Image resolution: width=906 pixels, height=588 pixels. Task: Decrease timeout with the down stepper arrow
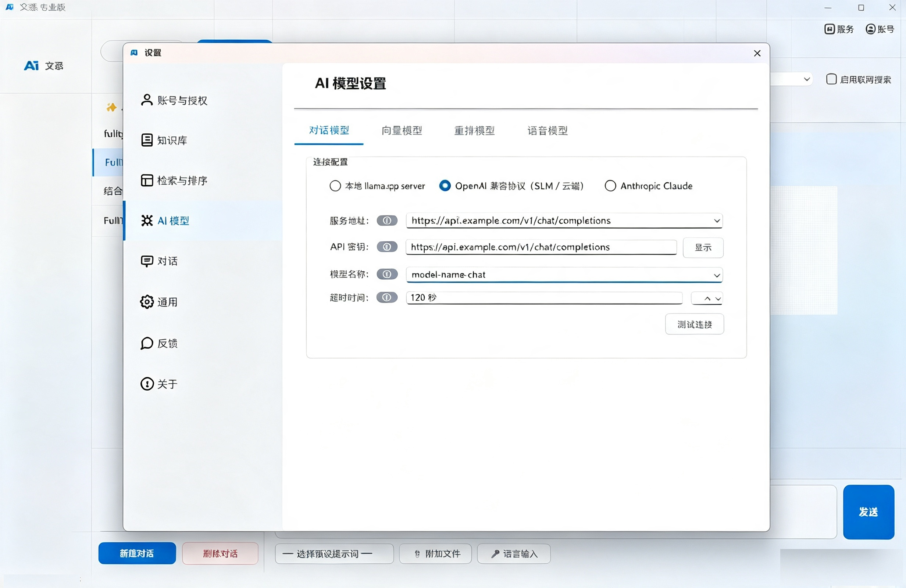(718, 299)
